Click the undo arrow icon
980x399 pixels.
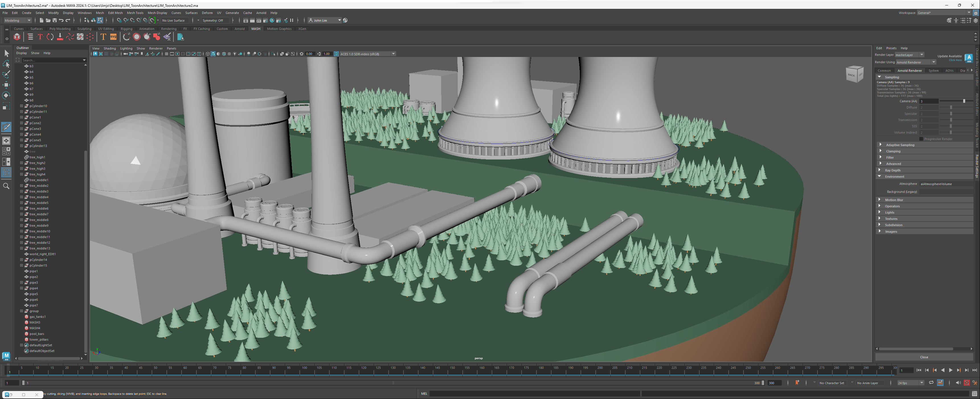[x=61, y=20]
